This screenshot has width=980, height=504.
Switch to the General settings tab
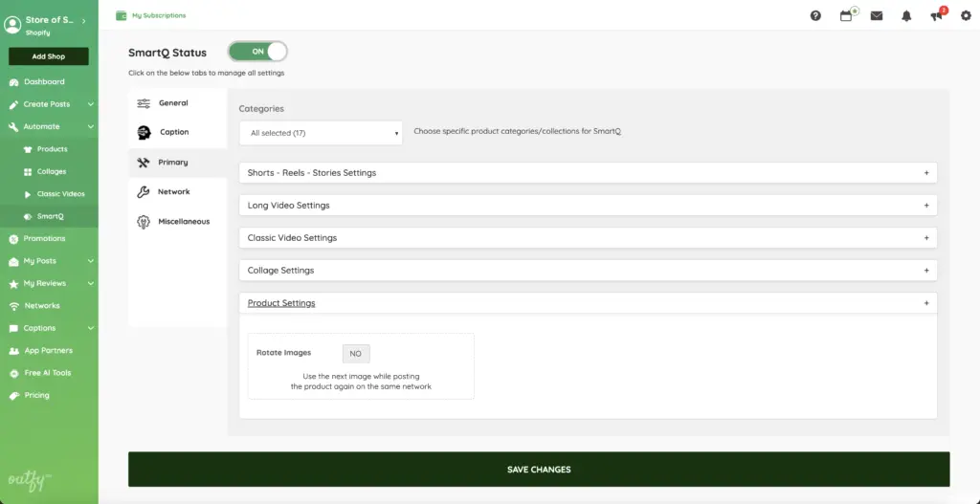pyautogui.click(x=172, y=103)
